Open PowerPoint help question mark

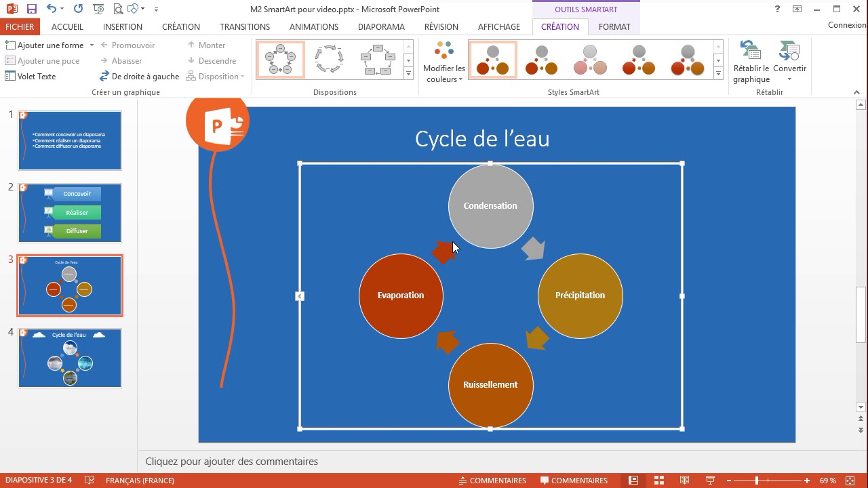click(777, 9)
